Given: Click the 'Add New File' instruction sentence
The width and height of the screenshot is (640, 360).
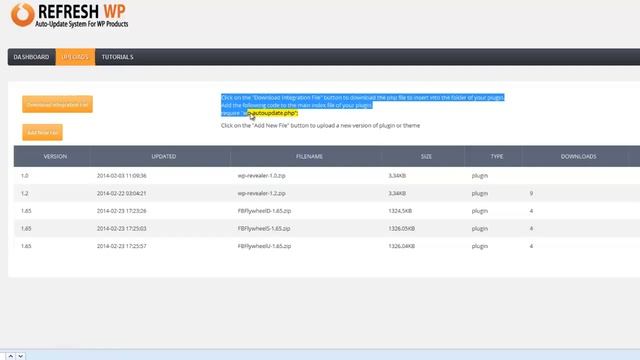Looking at the screenshot, I should click(x=320, y=126).
